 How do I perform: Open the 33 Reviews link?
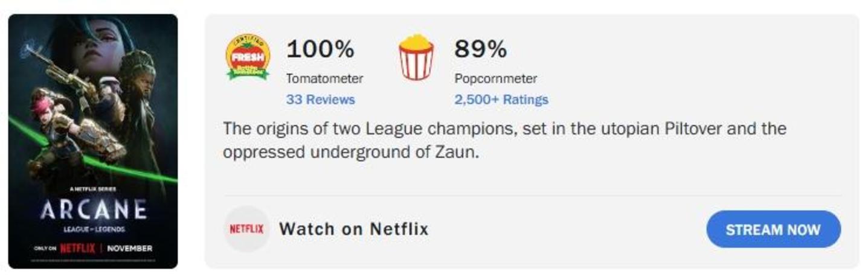(x=320, y=100)
